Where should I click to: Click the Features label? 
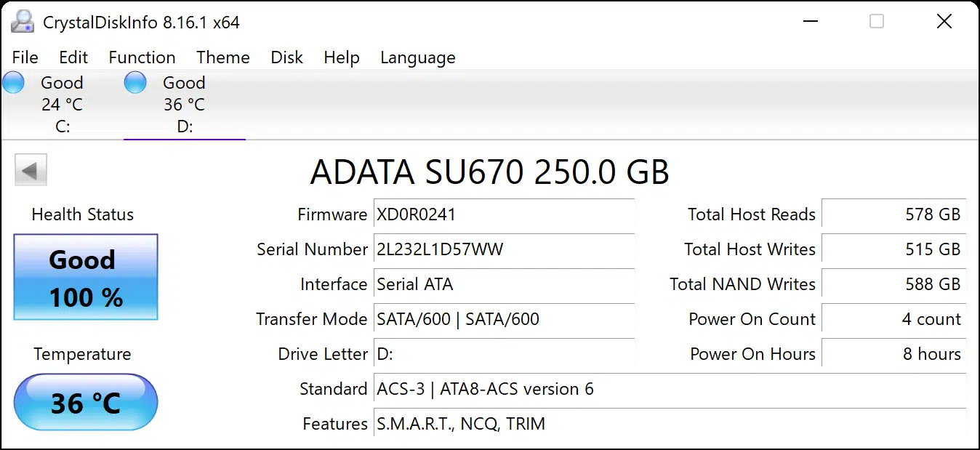335,424
